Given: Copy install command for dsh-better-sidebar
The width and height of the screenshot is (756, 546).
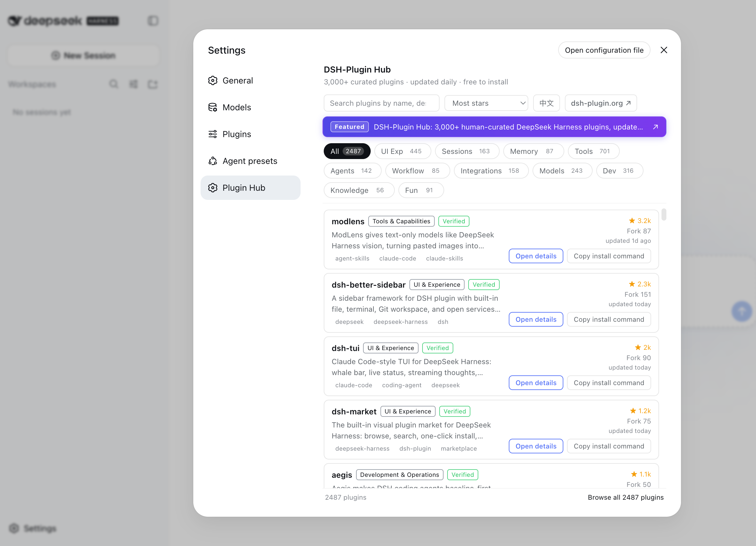Looking at the screenshot, I should pos(609,319).
